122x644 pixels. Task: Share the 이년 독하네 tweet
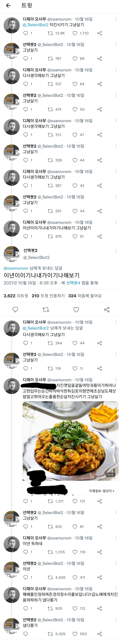[x=99, y=552]
